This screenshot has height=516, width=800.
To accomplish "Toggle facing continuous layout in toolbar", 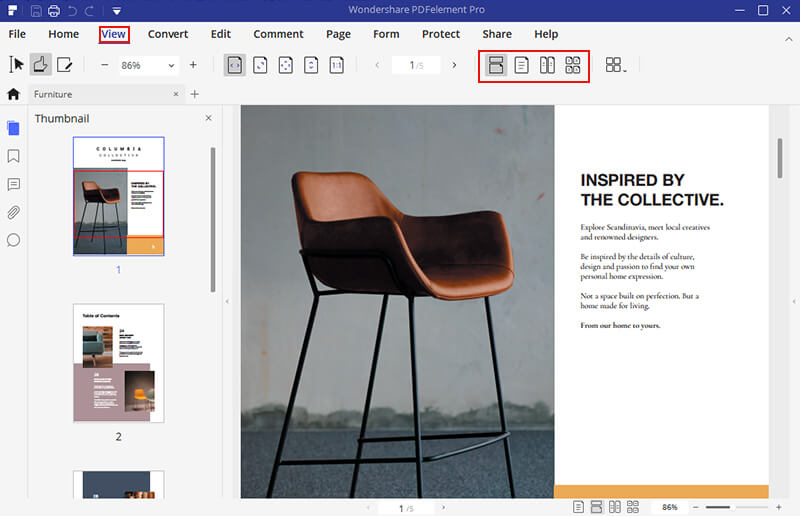I will click(x=573, y=65).
